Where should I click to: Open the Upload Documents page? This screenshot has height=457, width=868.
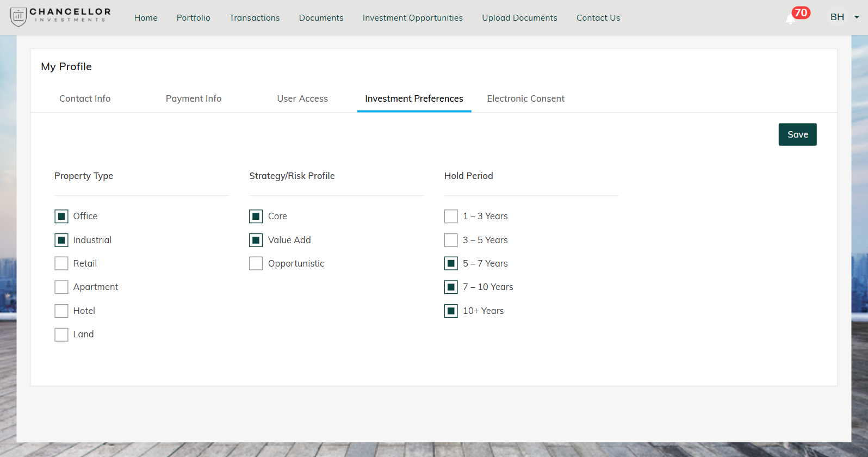coord(519,18)
